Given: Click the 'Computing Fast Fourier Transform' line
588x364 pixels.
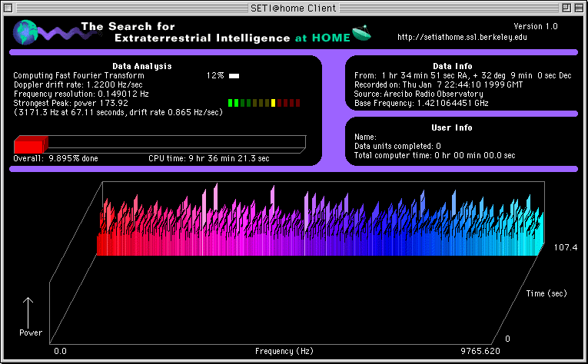Looking at the screenshot, I should (x=78, y=76).
